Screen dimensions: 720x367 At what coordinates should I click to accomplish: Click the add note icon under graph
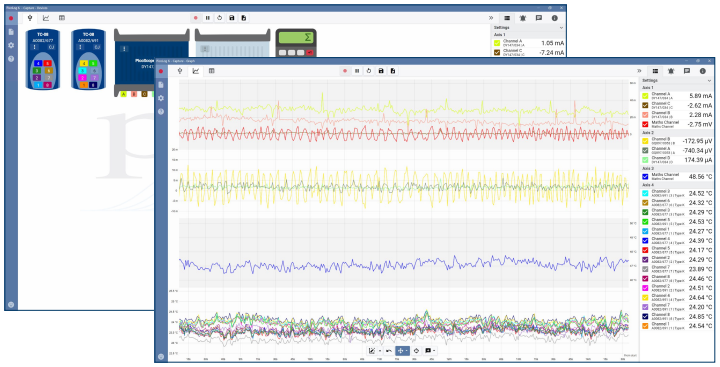(428, 351)
